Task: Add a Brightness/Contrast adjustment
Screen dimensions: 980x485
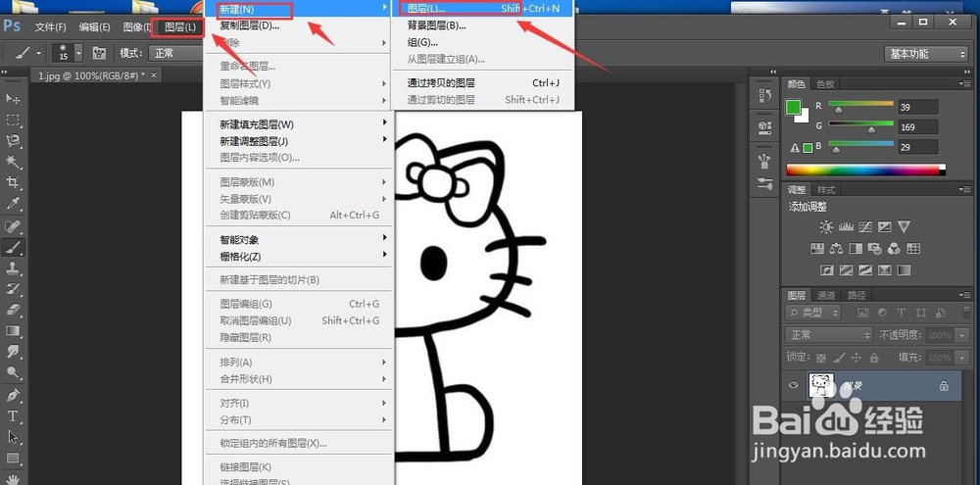Action: coord(826,227)
